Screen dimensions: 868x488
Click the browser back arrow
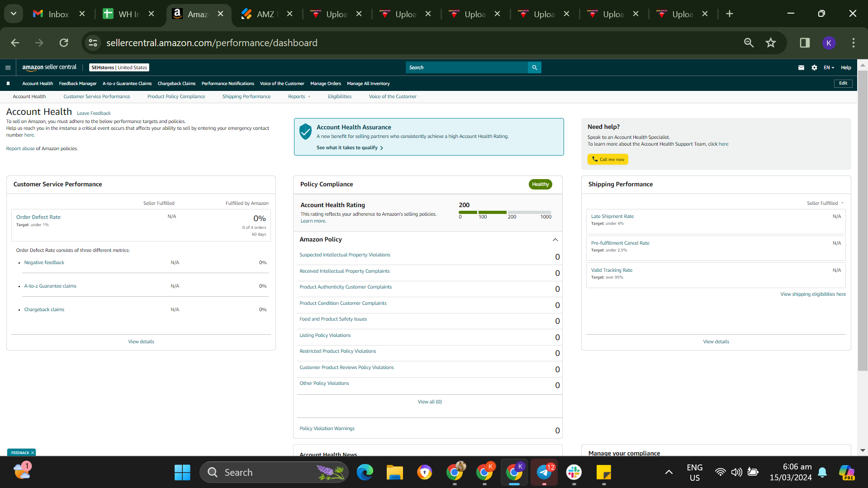(x=15, y=43)
